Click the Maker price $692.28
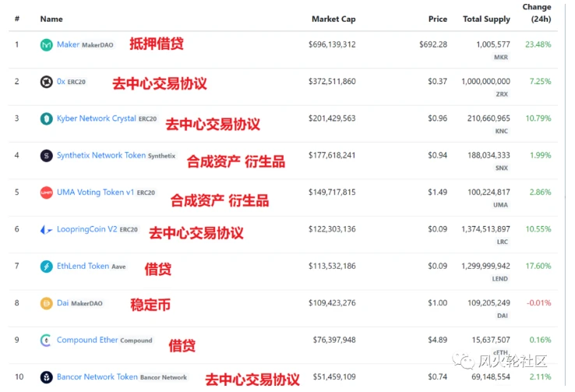 pos(433,44)
